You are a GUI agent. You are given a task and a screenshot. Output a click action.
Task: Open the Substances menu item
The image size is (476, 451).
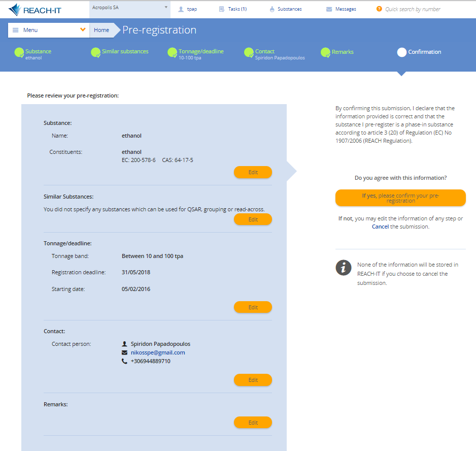click(x=290, y=9)
